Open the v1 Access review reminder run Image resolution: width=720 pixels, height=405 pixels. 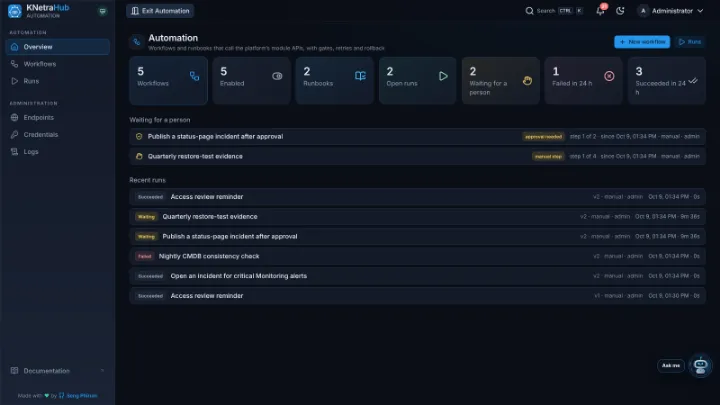click(417, 296)
